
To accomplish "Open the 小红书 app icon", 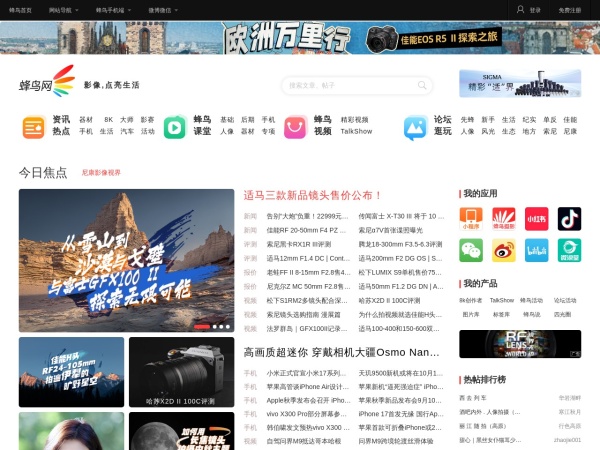I will coord(536,219).
